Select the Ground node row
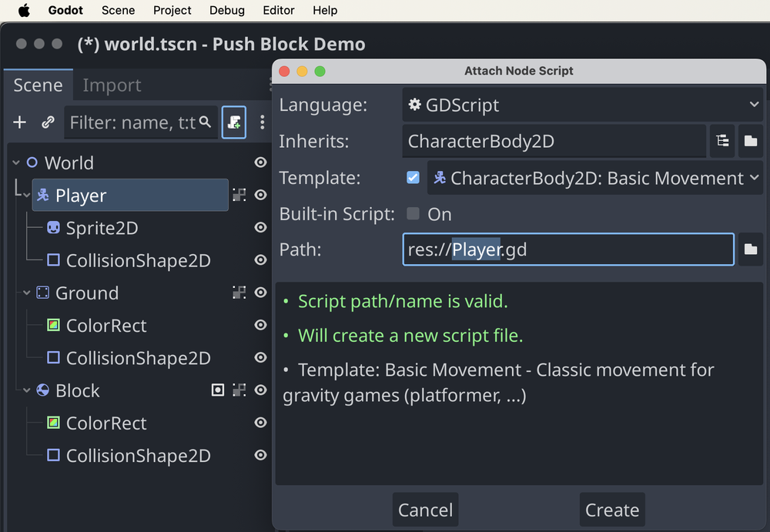Viewport: 770px width, 532px height. [130, 293]
